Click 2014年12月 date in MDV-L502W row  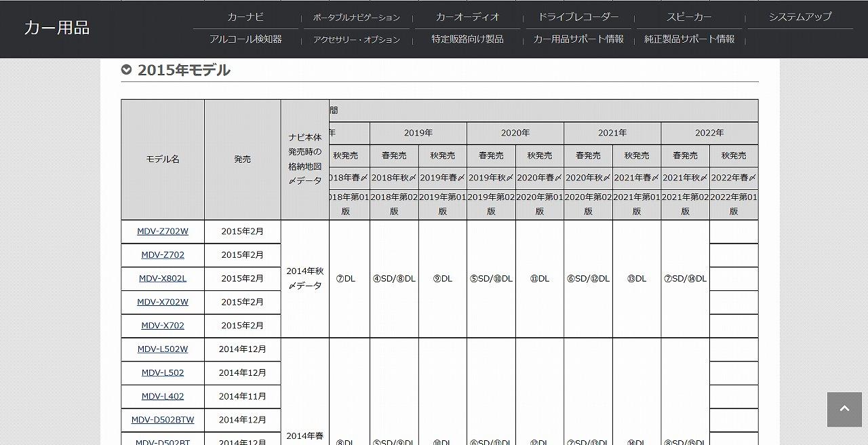pyautogui.click(x=243, y=349)
